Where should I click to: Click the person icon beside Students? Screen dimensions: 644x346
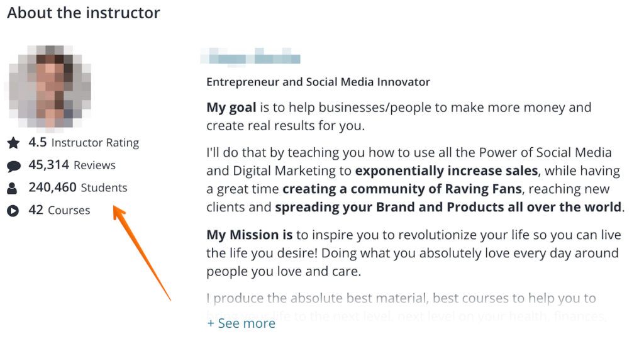pyautogui.click(x=13, y=188)
